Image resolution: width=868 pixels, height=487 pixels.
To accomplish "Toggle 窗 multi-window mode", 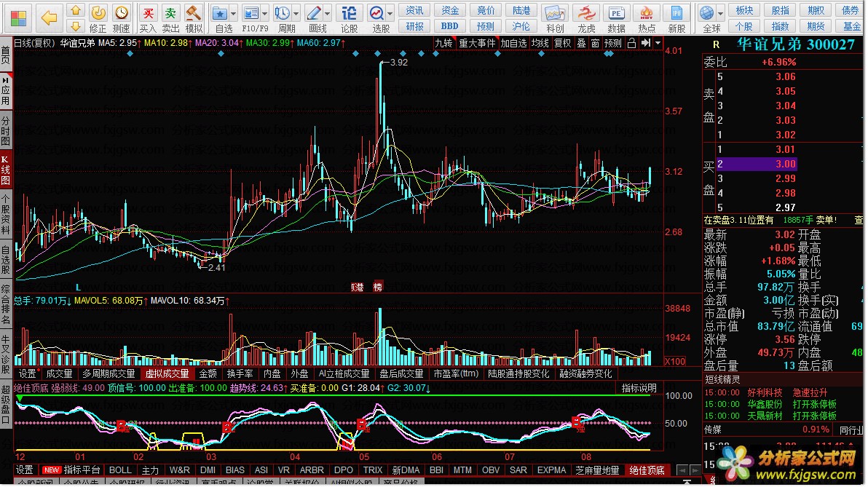I will pos(595,43).
